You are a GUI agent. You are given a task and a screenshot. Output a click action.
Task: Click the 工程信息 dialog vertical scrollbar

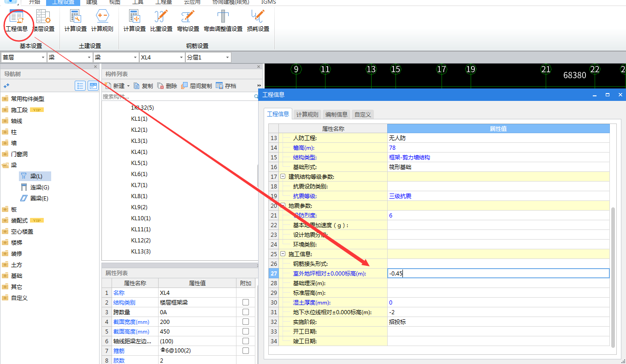point(613,277)
